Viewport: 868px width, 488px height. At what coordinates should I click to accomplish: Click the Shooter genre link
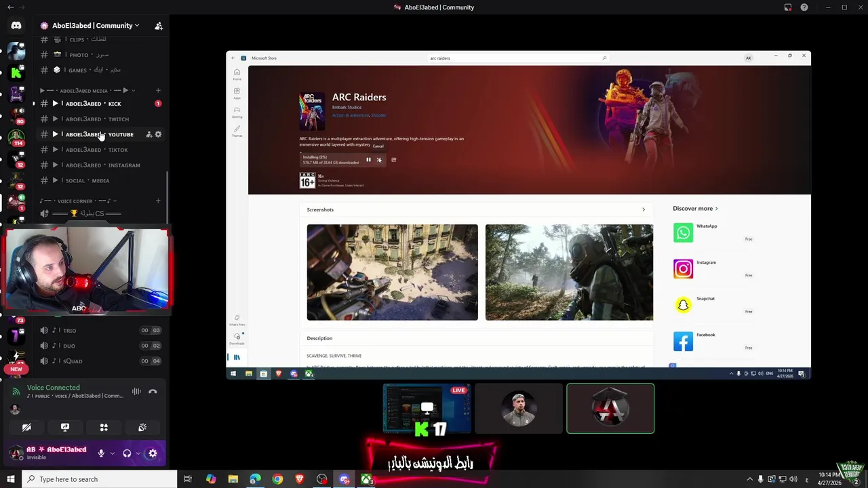(x=378, y=115)
